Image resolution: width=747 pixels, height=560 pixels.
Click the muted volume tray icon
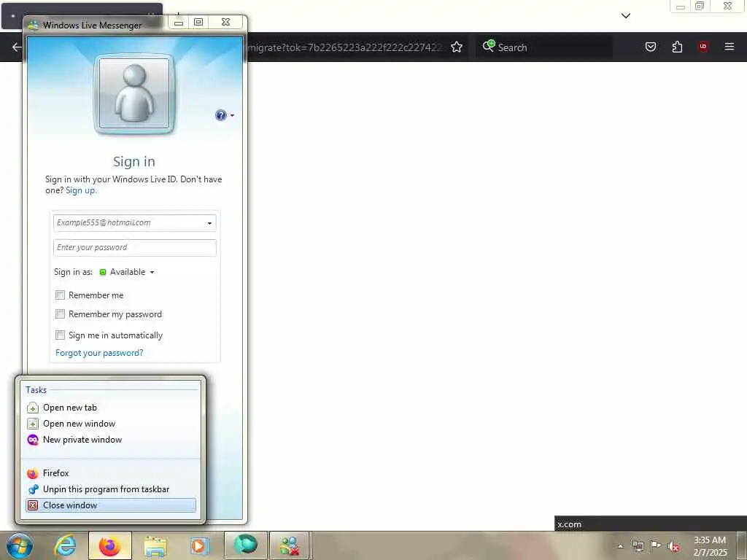673,547
